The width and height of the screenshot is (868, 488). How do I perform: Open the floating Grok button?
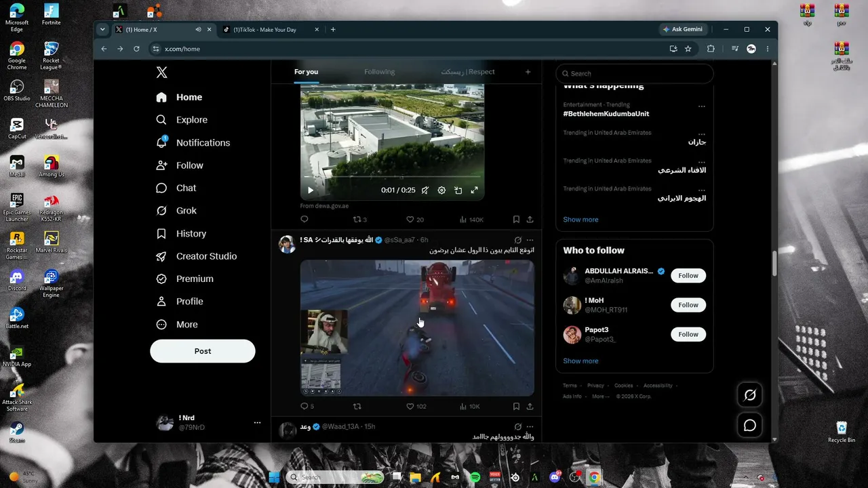coord(750,395)
